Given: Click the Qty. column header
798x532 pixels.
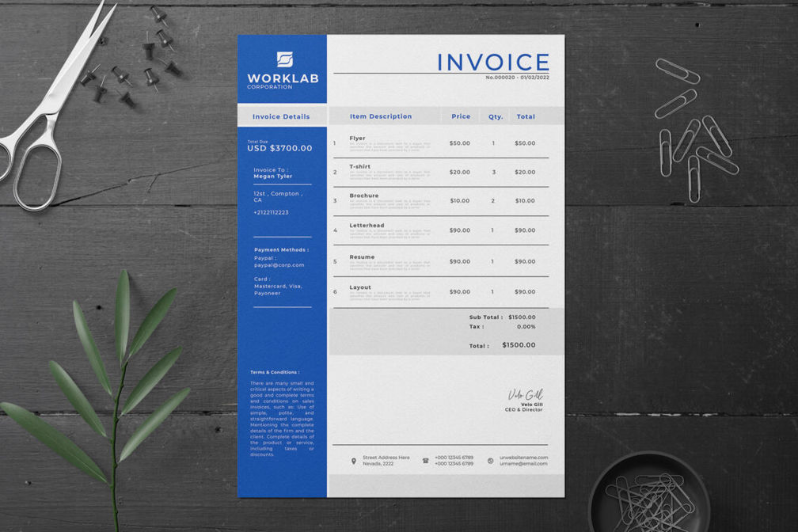Looking at the screenshot, I should tap(496, 116).
